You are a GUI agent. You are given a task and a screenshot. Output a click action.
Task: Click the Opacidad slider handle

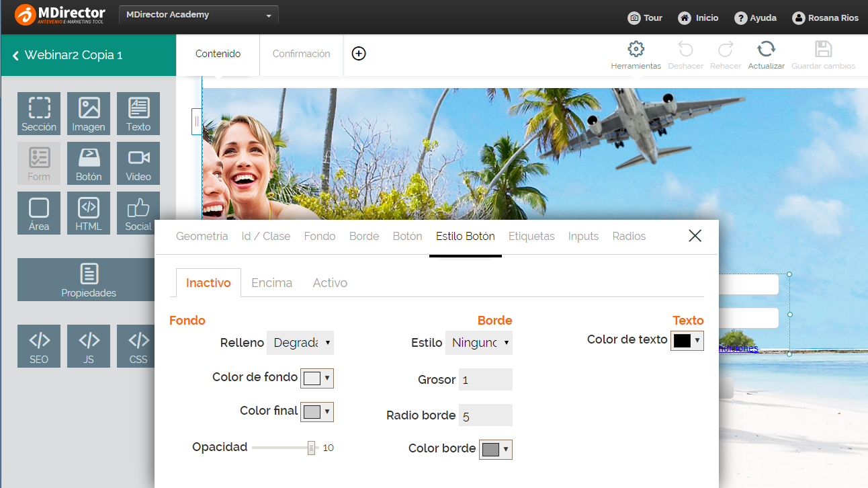pos(311,448)
